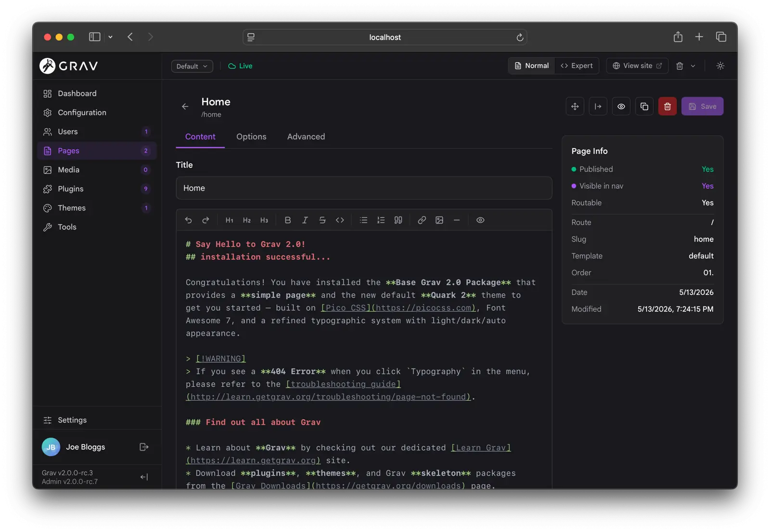770x532 pixels.
Task: Insert an H2 heading
Action: pos(246,220)
